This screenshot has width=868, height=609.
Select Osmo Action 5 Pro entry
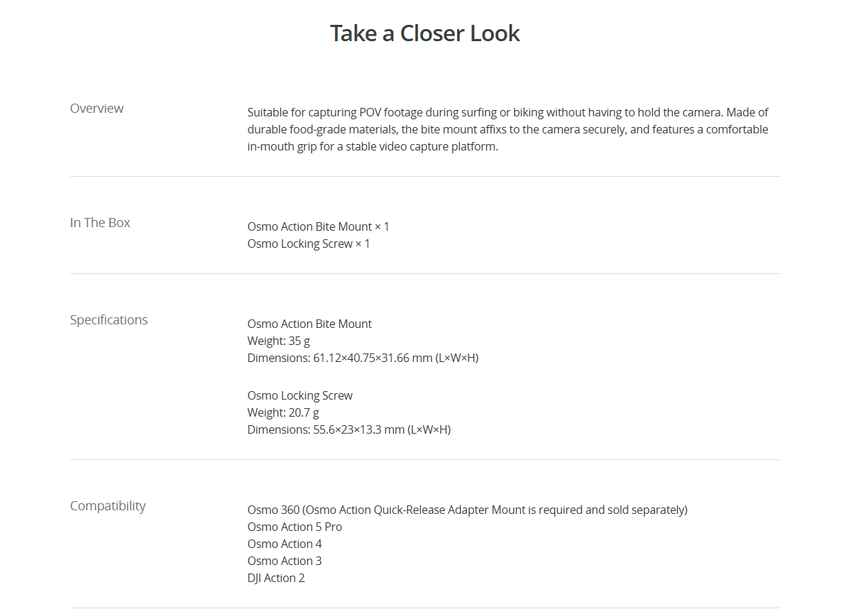295,527
